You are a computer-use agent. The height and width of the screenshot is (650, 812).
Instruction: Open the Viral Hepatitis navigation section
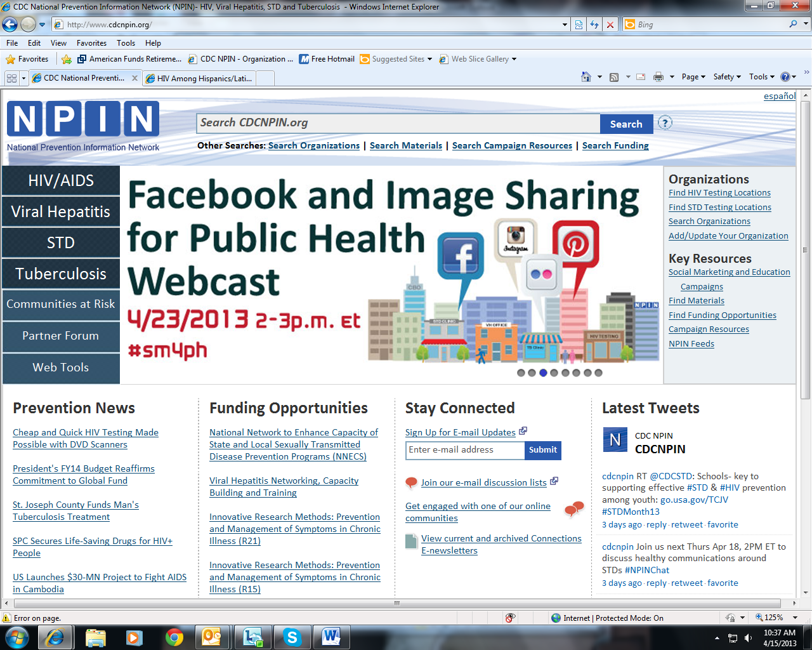(x=61, y=211)
